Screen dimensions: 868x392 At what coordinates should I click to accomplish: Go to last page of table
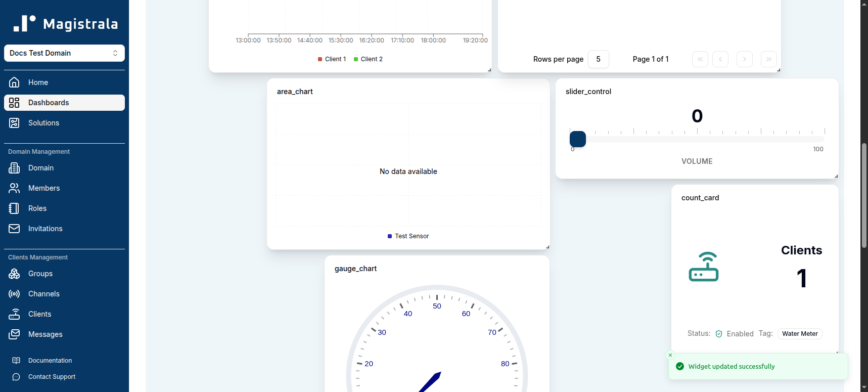point(769,59)
